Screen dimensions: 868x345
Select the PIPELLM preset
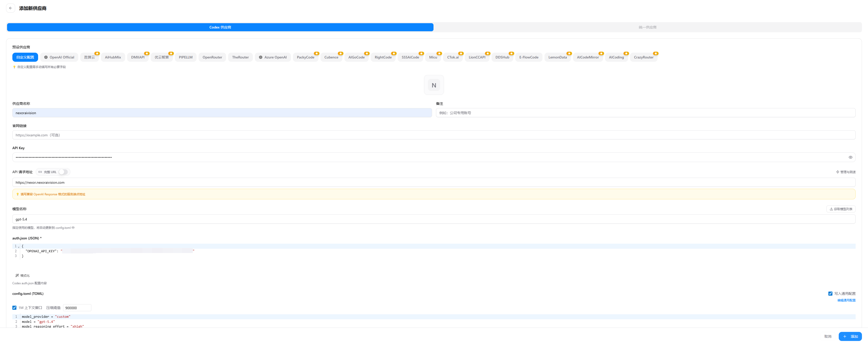pyautogui.click(x=186, y=57)
